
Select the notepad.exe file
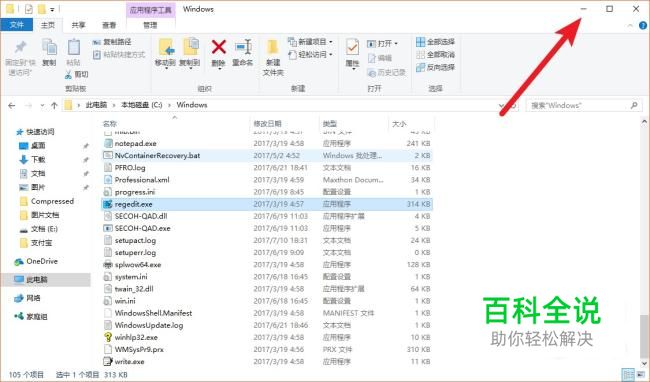point(135,143)
